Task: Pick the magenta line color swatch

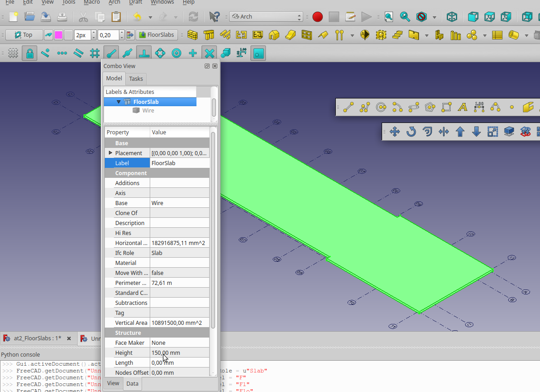Action: (x=59, y=35)
